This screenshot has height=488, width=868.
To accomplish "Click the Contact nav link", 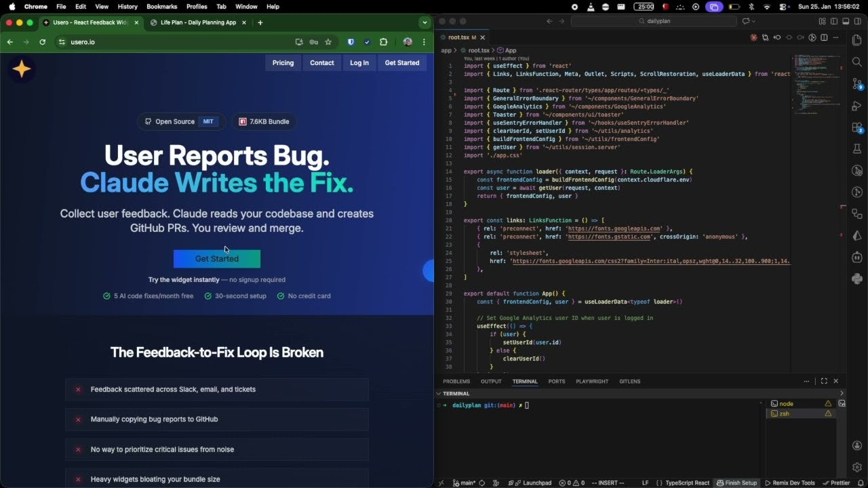I will [x=322, y=63].
